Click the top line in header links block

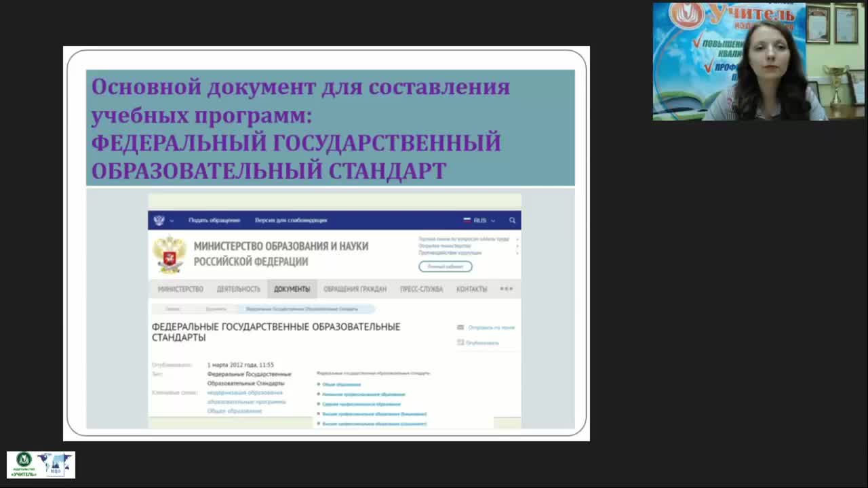pos(464,239)
